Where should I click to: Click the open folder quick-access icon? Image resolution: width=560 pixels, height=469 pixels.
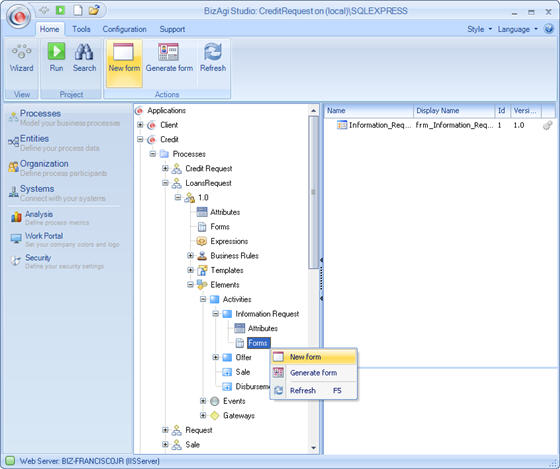pos(94,10)
